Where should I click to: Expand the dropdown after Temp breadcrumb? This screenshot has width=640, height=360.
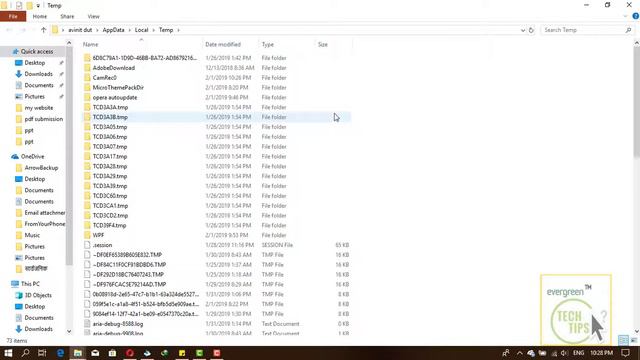click(x=178, y=30)
